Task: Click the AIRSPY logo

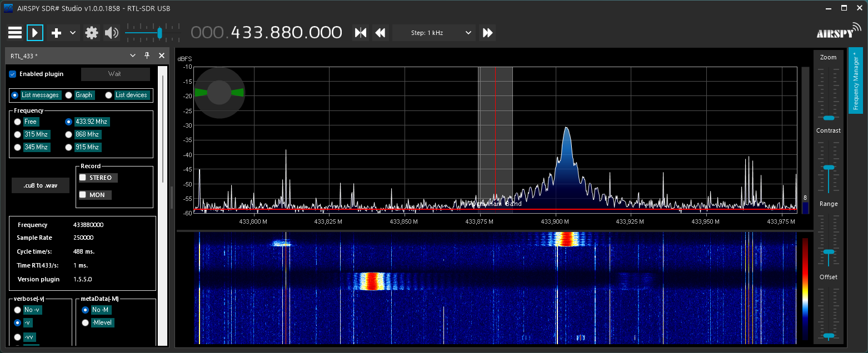Action: (x=838, y=31)
